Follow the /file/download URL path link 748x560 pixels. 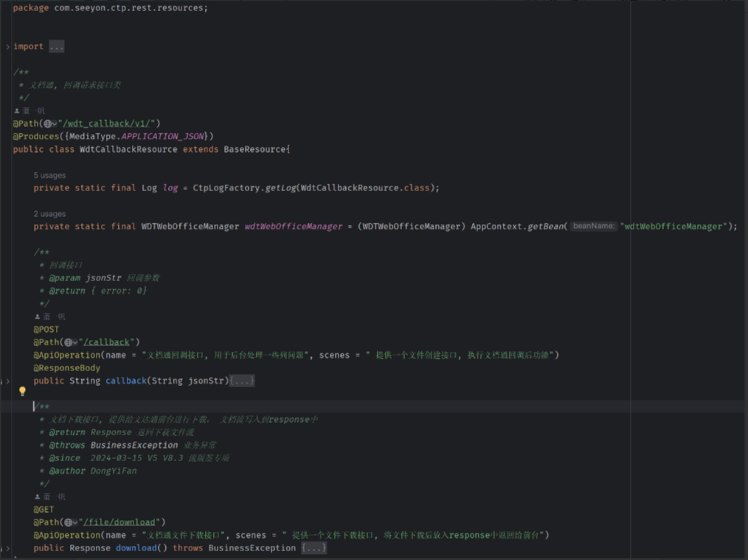120,522
